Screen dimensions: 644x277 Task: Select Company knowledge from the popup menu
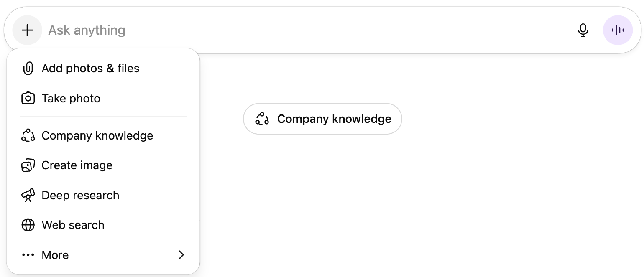pyautogui.click(x=97, y=136)
